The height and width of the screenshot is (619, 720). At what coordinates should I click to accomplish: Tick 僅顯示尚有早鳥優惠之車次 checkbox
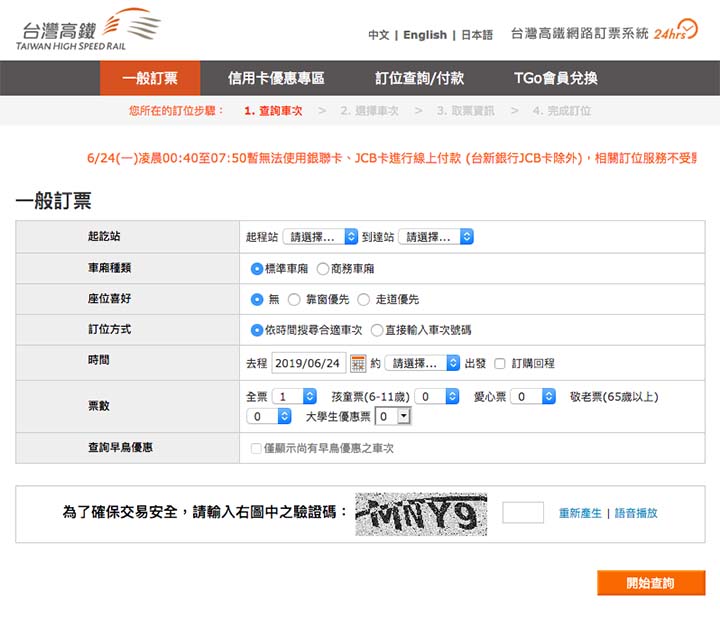pos(256,448)
